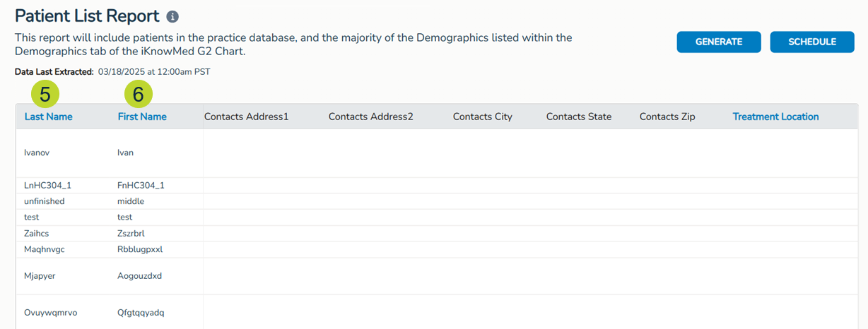This screenshot has width=868, height=329.
Task: Click the Qfgtqqyadq first name cell
Action: (x=141, y=312)
